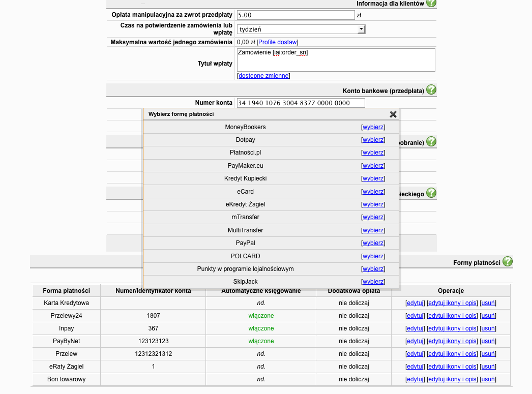The width and height of the screenshot is (532, 394).
Task: Edit the PayByNet payment form
Action: 415,341
